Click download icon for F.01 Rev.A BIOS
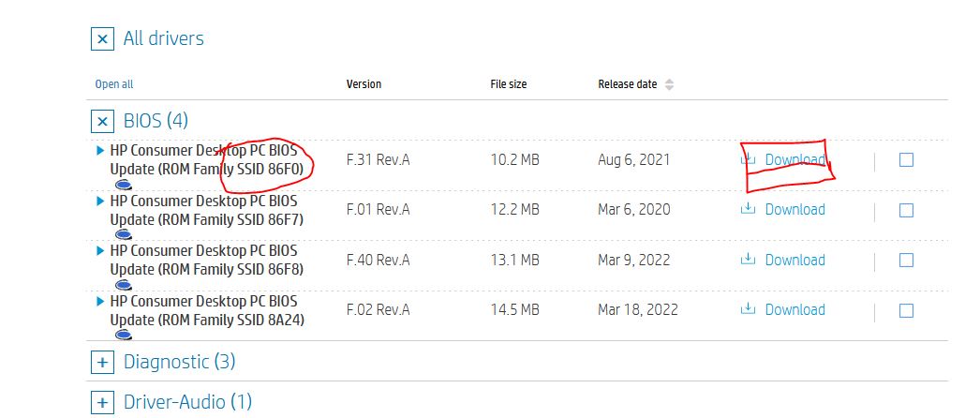 pos(748,209)
